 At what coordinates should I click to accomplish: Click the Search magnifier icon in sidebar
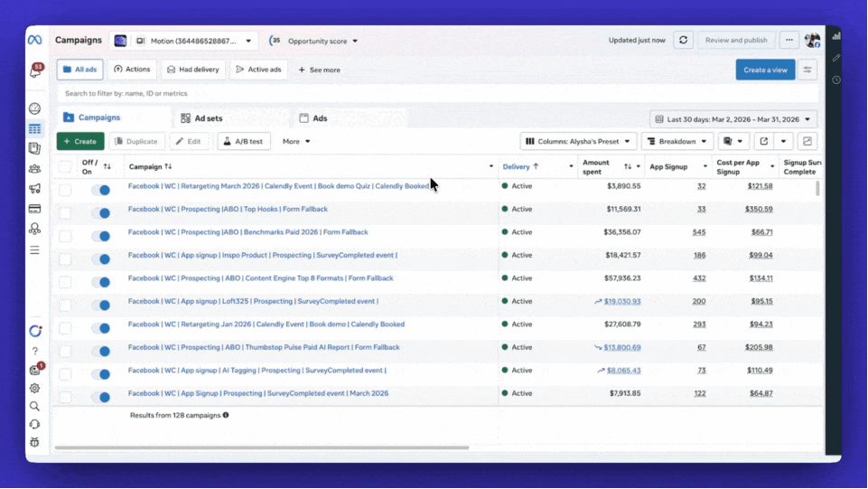[35, 406]
